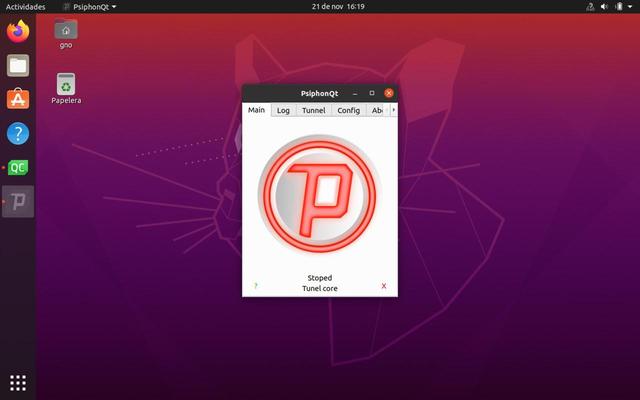Click the volume speaker icon in top bar

[x=604, y=7]
